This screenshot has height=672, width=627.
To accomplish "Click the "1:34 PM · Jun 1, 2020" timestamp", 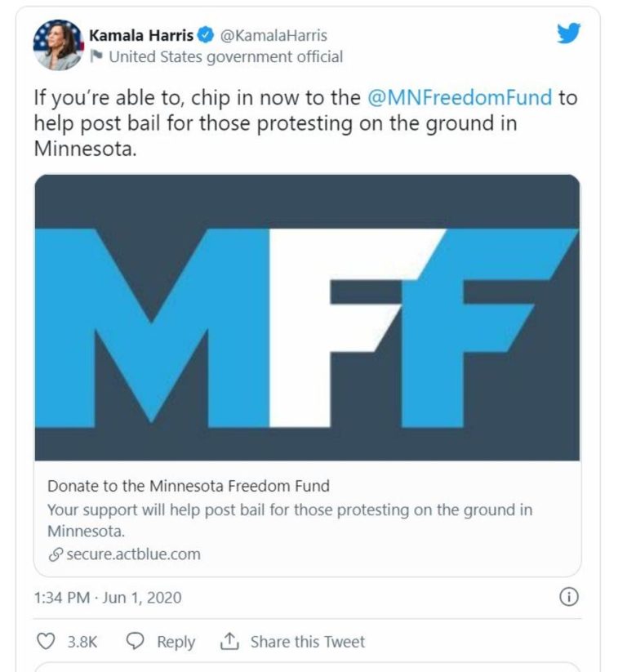I will point(108,598).
